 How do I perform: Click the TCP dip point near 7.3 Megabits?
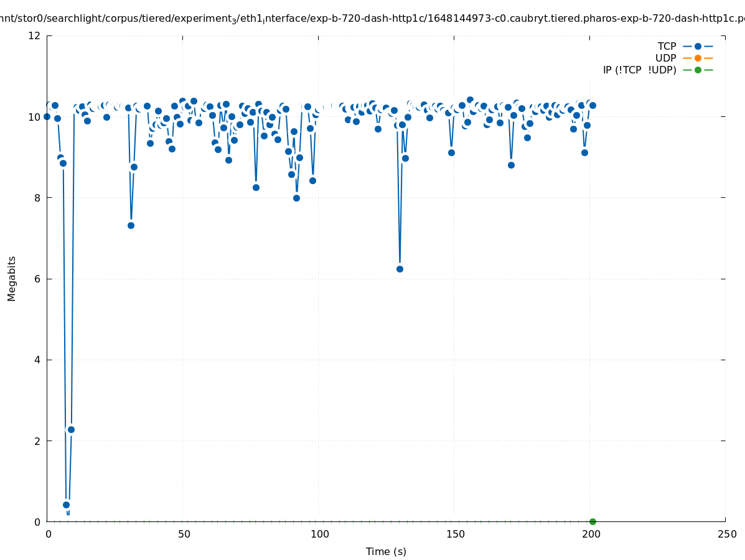pos(131,225)
